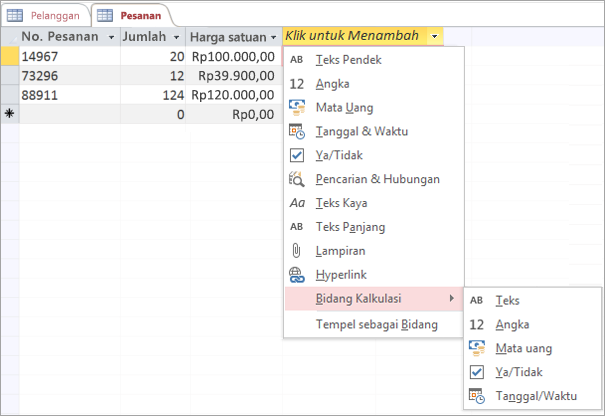
Task: Click the calendar icon beside submenu Tanggal/Waktu
Action: (x=477, y=396)
